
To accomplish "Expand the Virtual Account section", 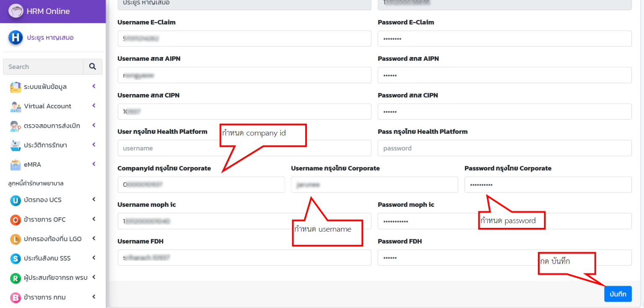I will coord(94,106).
